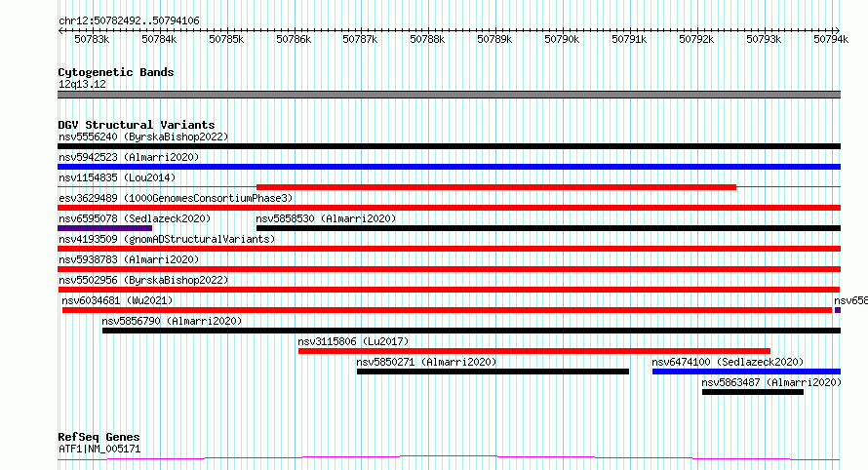Image resolution: width=868 pixels, height=470 pixels.
Task: Select the small purple bar under nsv658
Action: (x=838, y=310)
